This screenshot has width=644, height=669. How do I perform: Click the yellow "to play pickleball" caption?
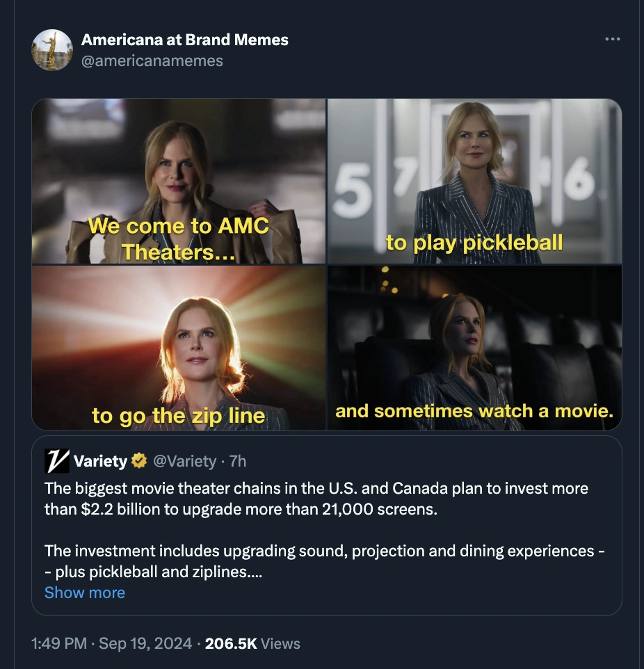coord(474,243)
